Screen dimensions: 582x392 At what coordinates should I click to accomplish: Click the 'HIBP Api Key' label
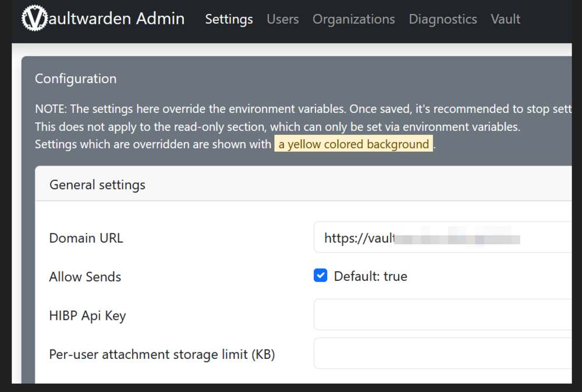pyautogui.click(x=88, y=316)
